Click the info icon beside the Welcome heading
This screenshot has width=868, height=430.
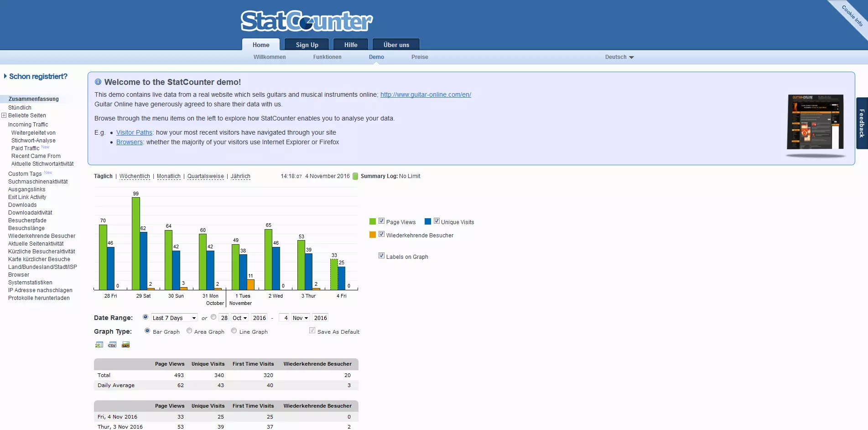point(98,82)
